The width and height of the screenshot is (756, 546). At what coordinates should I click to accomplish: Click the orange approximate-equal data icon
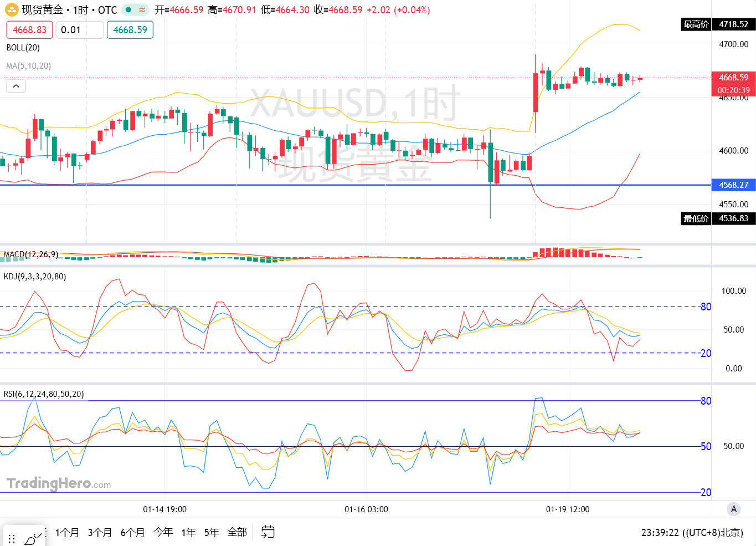pyautogui.click(x=142, y=9)
